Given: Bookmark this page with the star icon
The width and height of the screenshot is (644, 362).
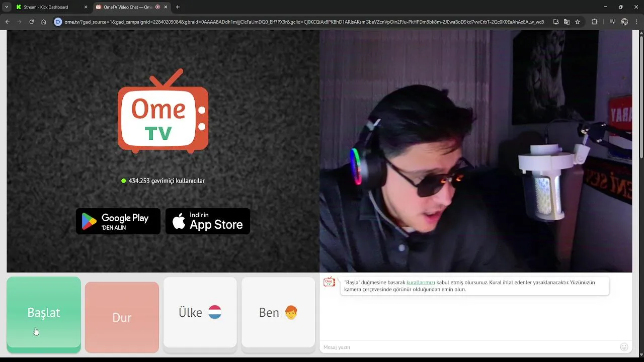Looking at the screenshot, I should pos(578,22).
